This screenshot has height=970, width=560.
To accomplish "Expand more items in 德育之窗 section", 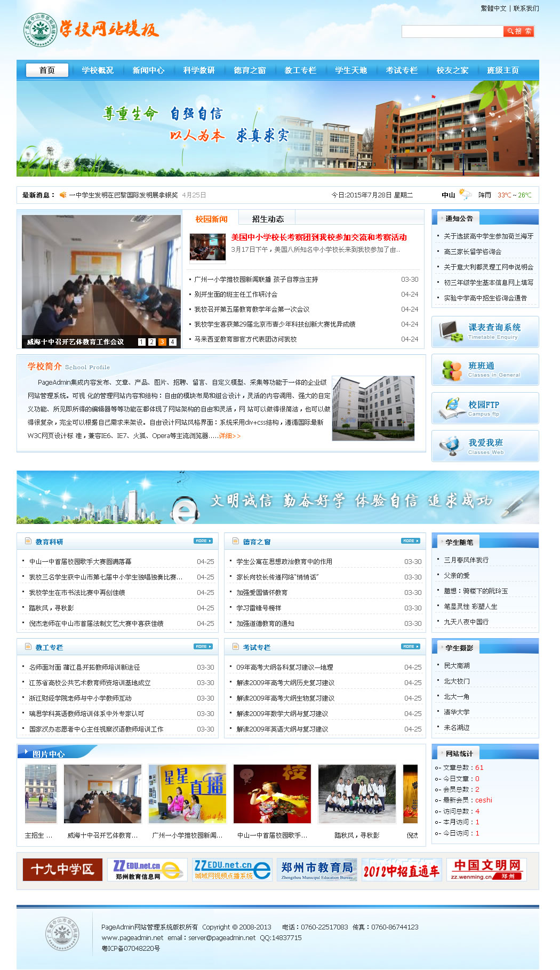I will point(410,541).
